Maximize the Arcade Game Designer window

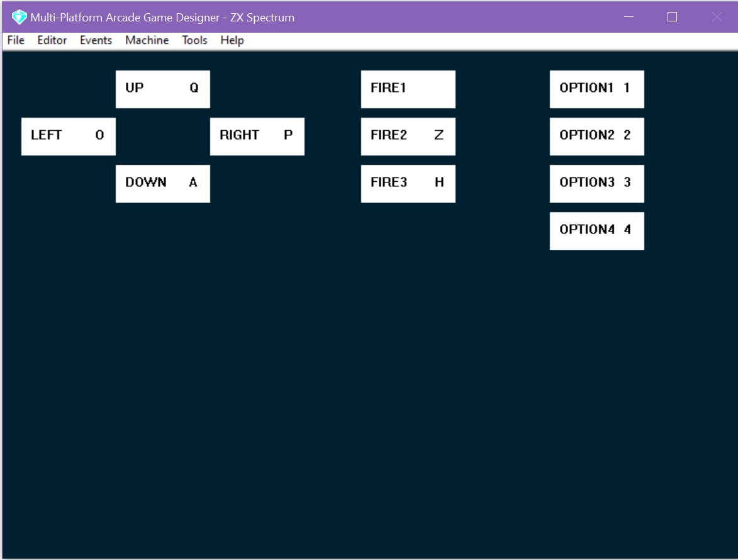(x=672, y=17)
